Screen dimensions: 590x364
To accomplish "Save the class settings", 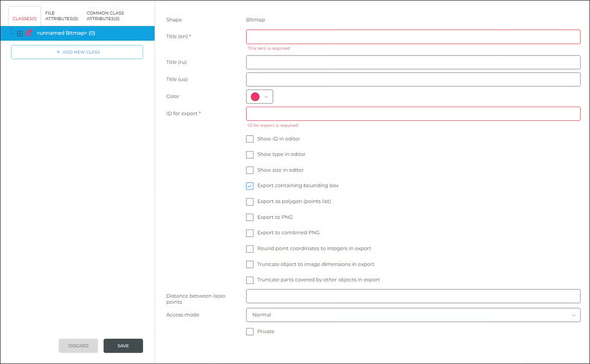I will (x=123, y=346).
